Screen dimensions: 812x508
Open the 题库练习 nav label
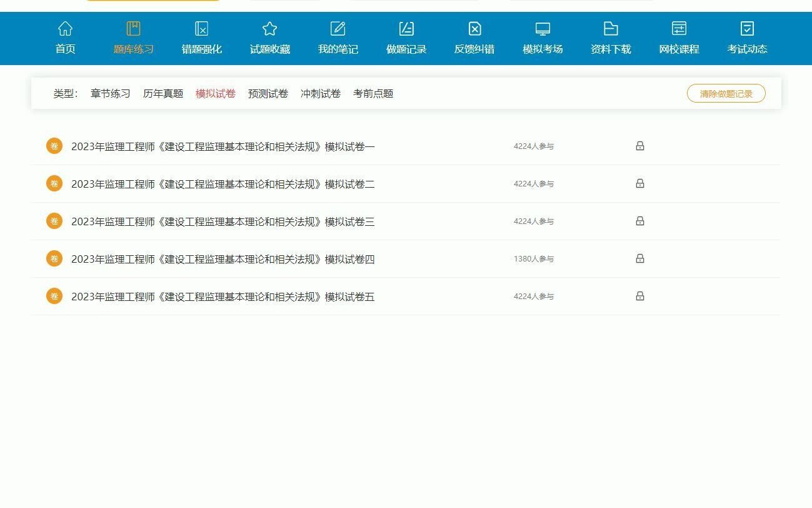tap(133, 49)
